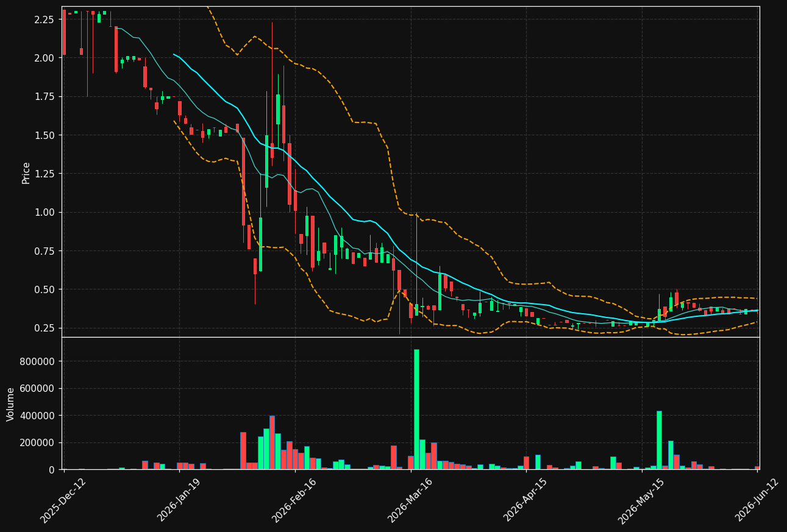787x532 pixels.
Task: Click the 2025-Dec-12 date label
Action: 63,500
